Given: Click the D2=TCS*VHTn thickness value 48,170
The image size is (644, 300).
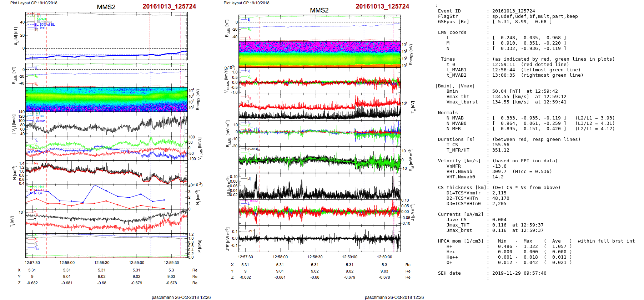Looking at the screenshot, I should (x=500, y=198).
